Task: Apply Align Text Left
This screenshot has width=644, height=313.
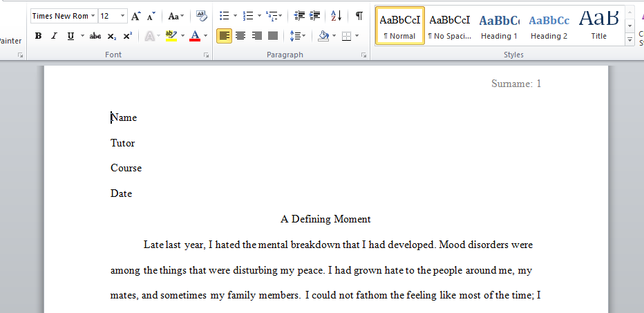Action: pos(224,36)
